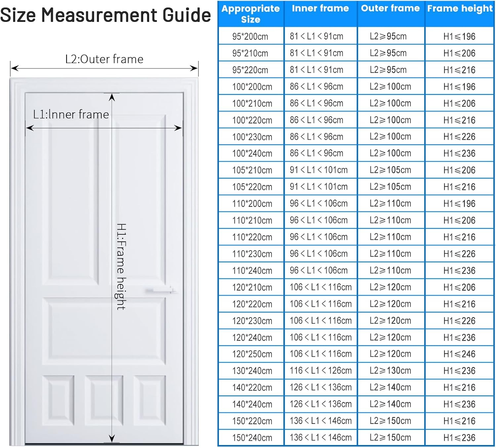
Task: Select the 95*200cm size cell
Action: (x=250, y=36)
